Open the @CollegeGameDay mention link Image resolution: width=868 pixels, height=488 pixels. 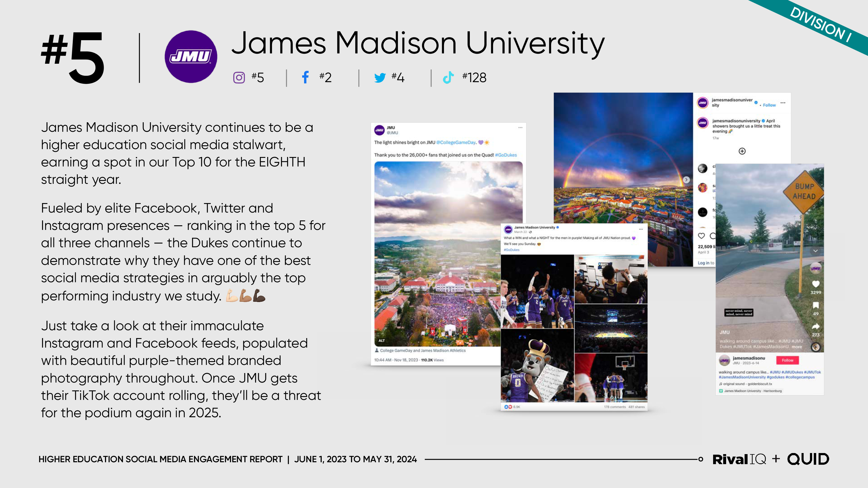pyautogui.click(x=456, y=142)
